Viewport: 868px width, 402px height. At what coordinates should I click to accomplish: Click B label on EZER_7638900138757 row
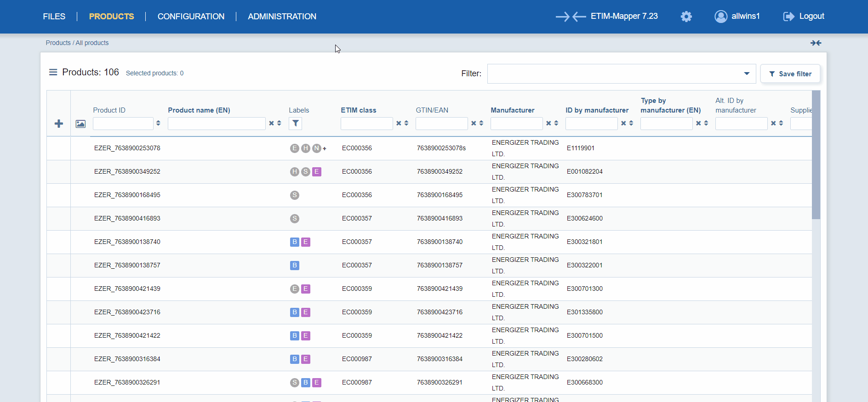click(x=295, y=265)
